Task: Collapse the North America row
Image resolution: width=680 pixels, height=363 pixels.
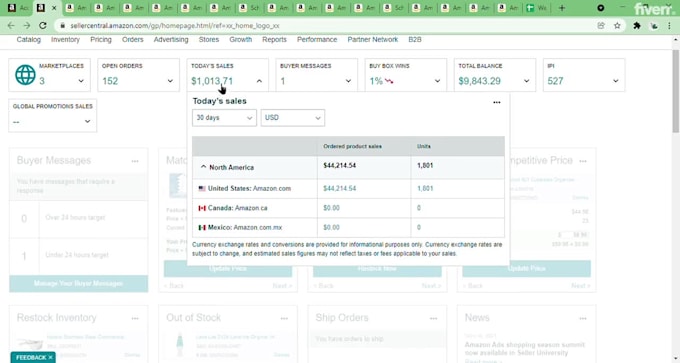Action: pyautogui.click(x=203, y=167)
